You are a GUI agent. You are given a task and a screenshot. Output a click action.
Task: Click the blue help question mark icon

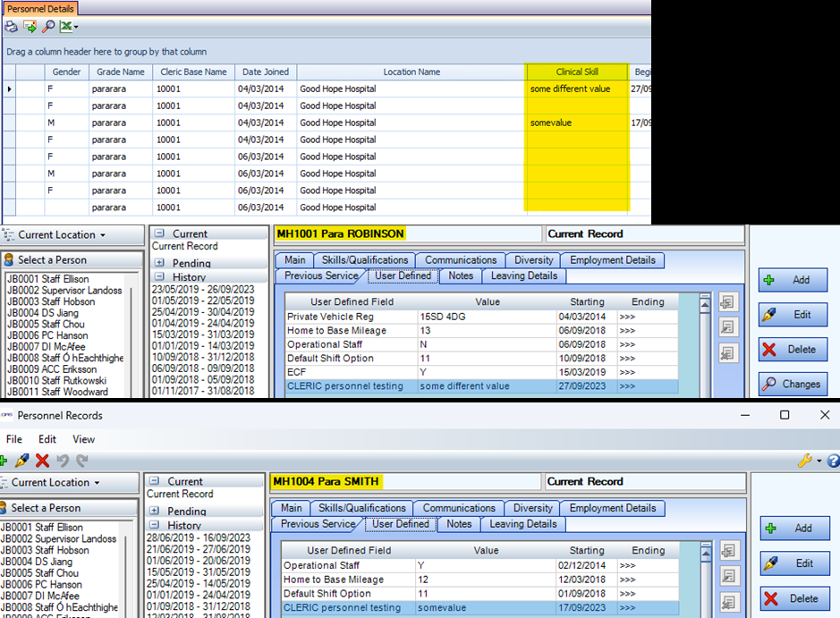pos(833,461)
